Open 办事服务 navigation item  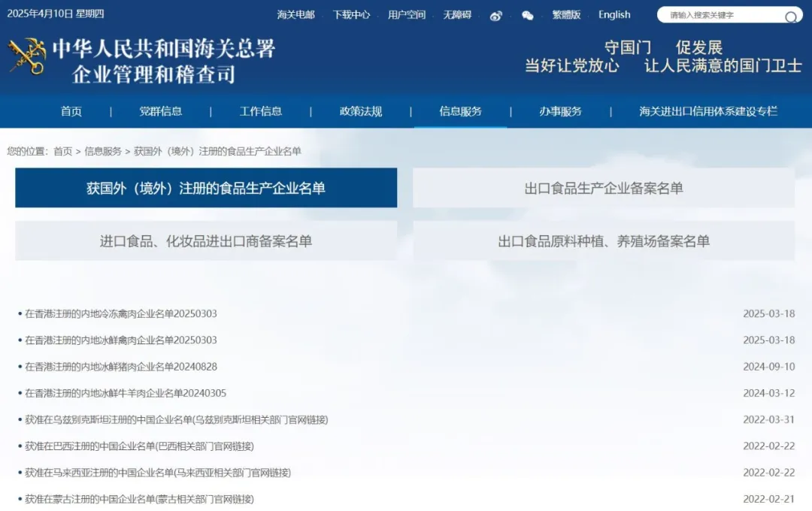560,111
